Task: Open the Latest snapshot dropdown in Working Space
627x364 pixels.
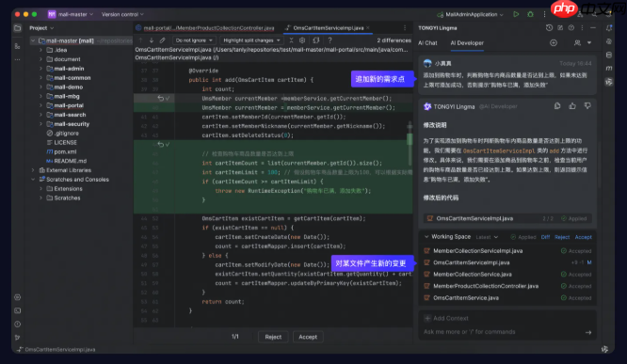Action: click(487, 237)
